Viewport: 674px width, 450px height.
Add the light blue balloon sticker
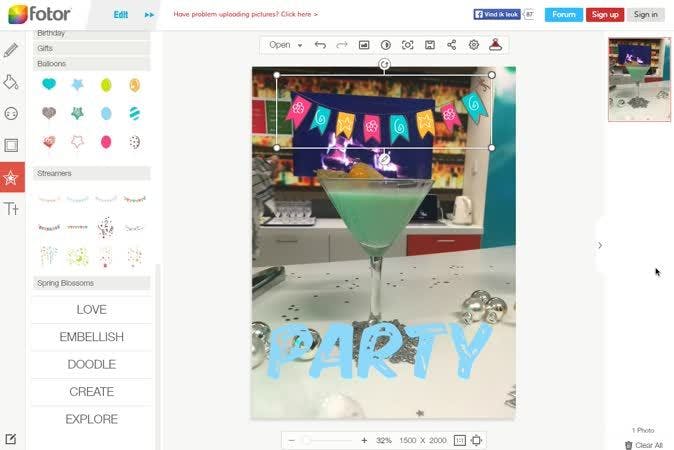click(106, 113)
